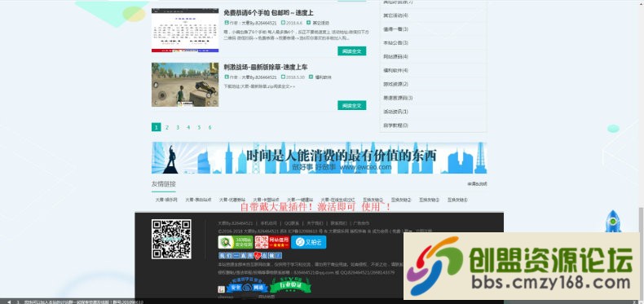Open sidebar category 网站源码(4)
The height and width of the screenshot is (304, 644).
click(x=395, y=57)
